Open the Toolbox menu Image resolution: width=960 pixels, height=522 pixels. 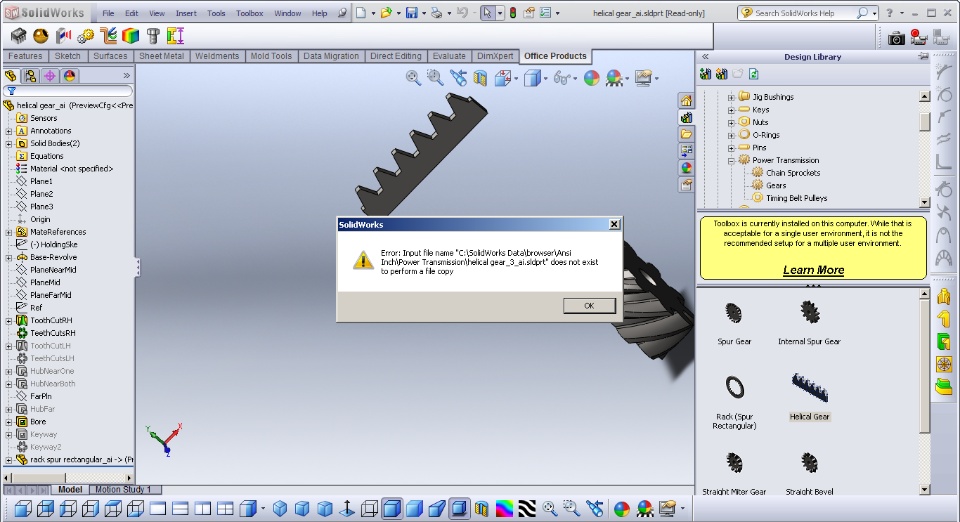pos(250,13)
